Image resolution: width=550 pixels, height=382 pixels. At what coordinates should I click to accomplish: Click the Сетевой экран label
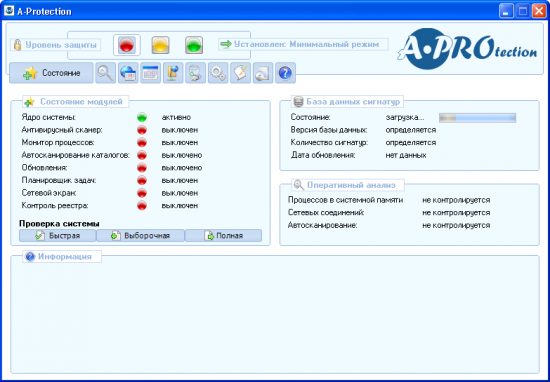pos(49,193)
